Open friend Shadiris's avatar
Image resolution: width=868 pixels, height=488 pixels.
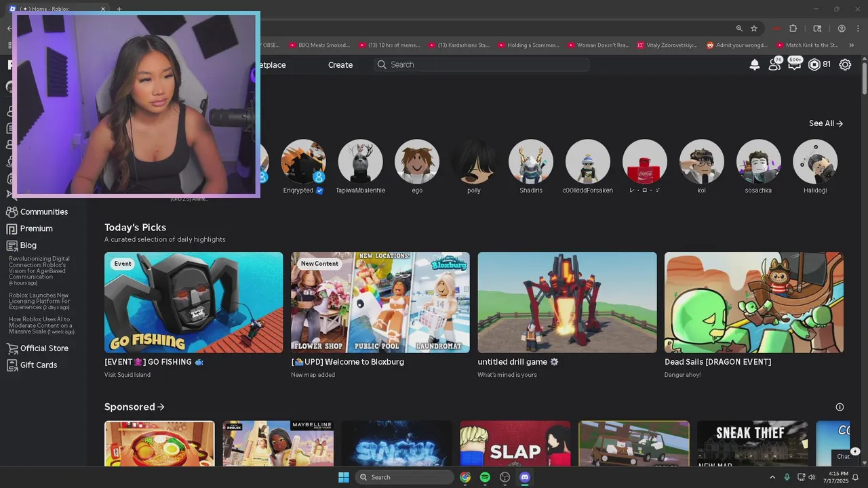(x=531, y=161)
